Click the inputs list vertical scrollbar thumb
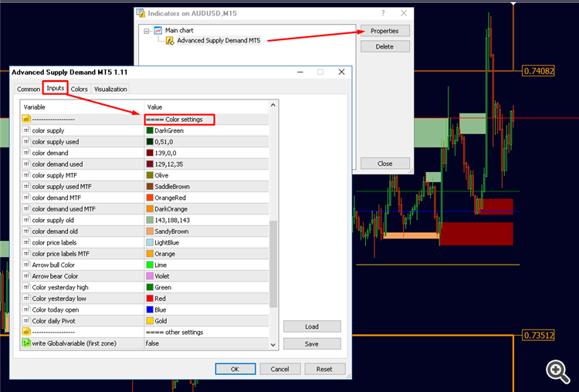 [273, 264]
